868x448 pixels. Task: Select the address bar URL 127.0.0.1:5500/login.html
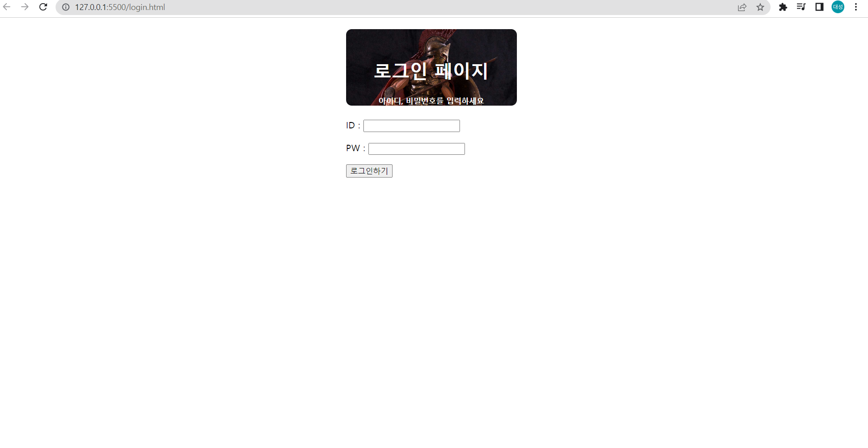(x=120, y=7)
